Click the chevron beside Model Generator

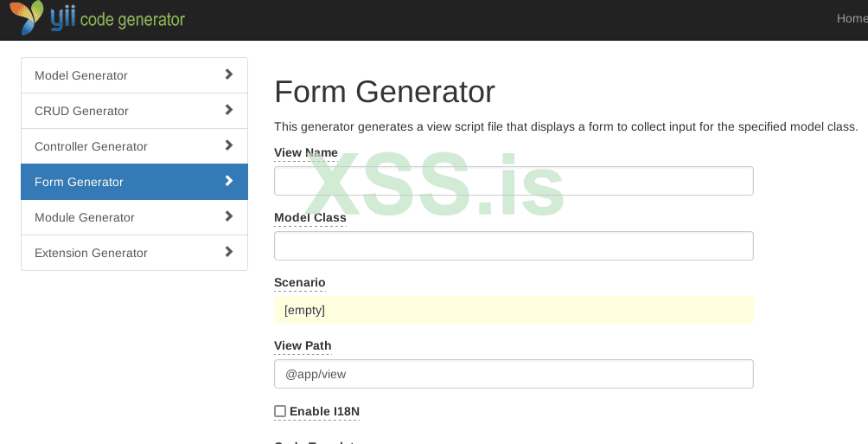(x=228, y=74)
